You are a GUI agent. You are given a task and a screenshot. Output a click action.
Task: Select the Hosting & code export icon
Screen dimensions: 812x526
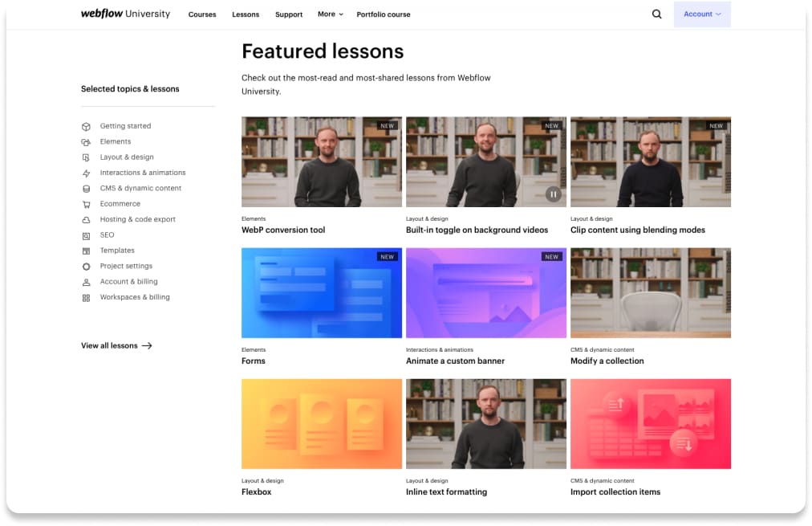click(x=86, y=219)
